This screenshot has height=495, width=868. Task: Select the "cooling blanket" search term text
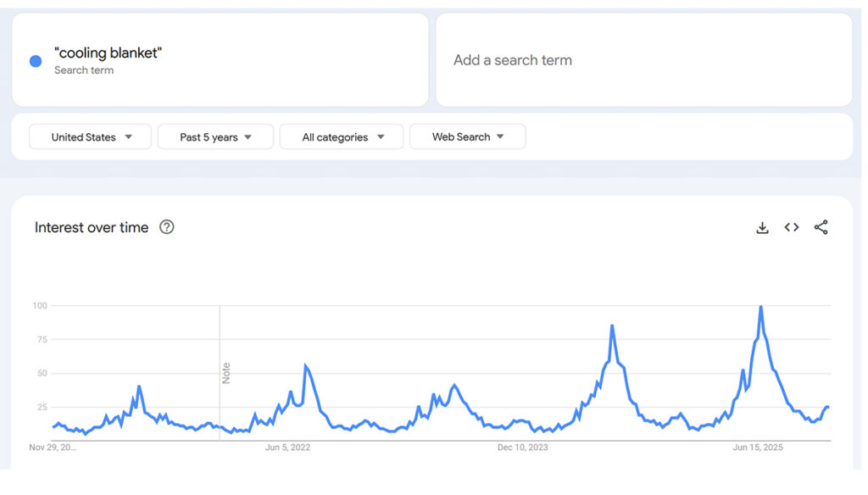pyautogui.click(x=108, y=53)
